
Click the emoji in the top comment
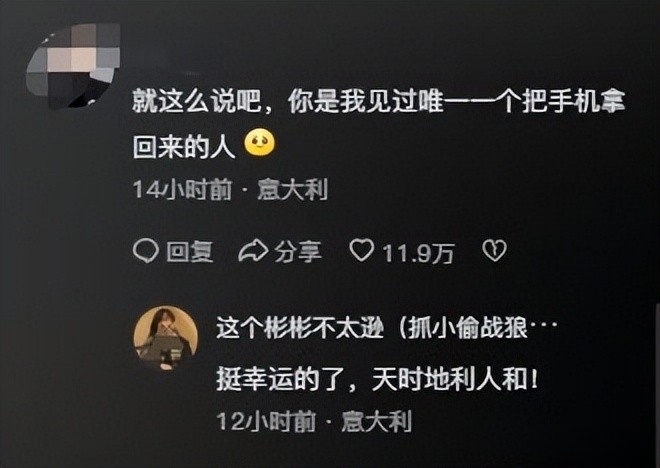(260, 144)
